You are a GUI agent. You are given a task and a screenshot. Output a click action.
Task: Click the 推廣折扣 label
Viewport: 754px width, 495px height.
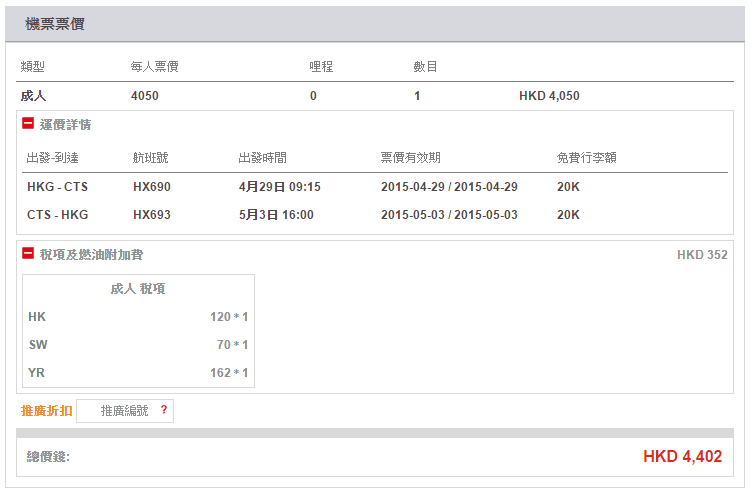[x=46, y=410]
